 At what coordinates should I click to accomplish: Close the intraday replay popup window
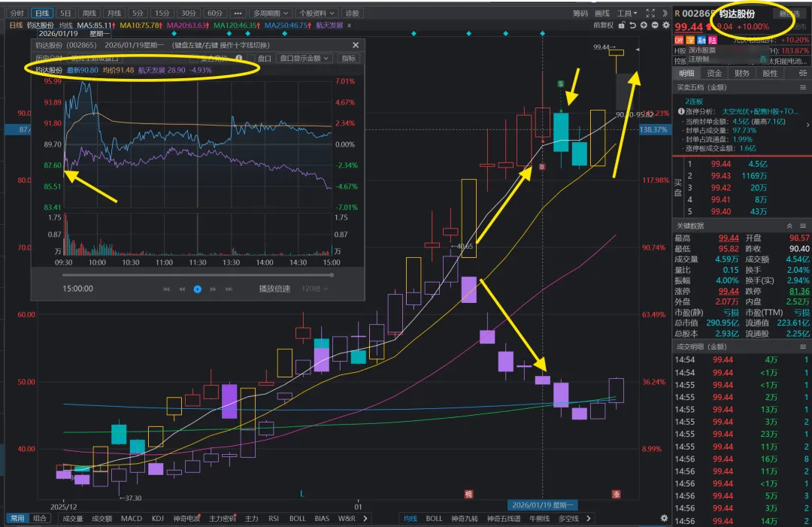(x=355, y=45)
